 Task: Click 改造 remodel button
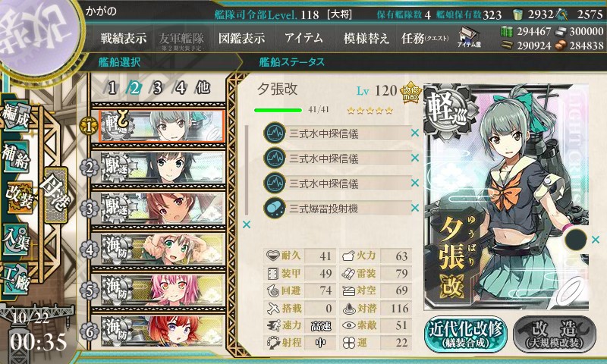[x=555, y=334]
